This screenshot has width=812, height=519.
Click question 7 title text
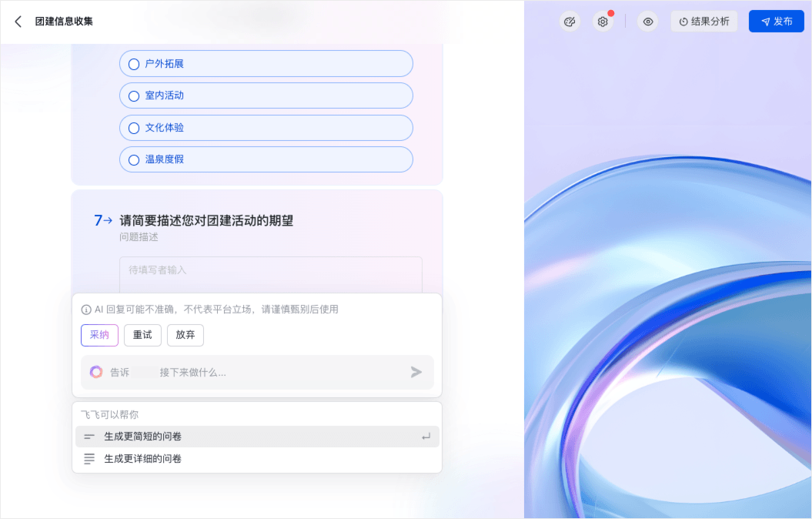(206, 221)
